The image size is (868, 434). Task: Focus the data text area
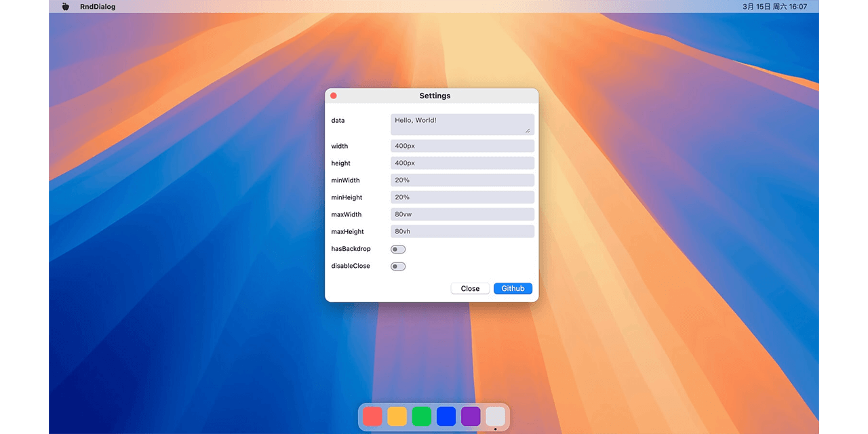(x=462, y=124)
